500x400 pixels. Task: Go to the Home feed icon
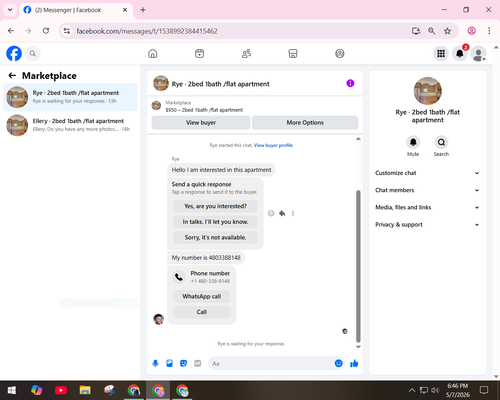153,53
